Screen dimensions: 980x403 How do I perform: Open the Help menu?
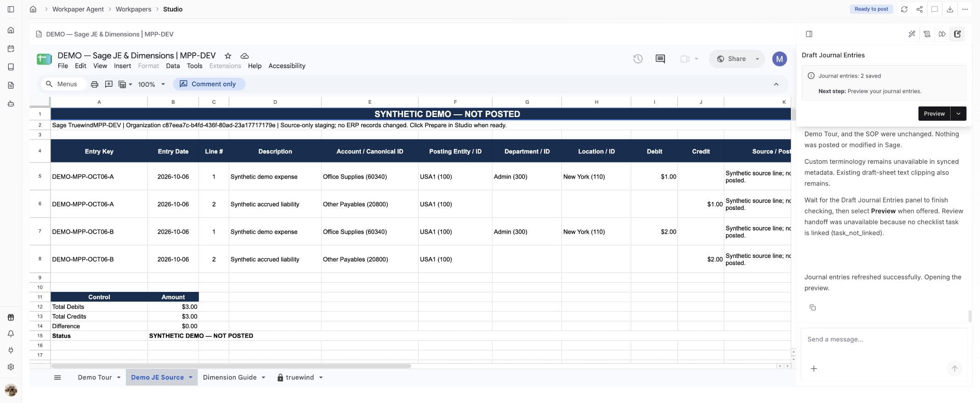(x=255, y=66)
